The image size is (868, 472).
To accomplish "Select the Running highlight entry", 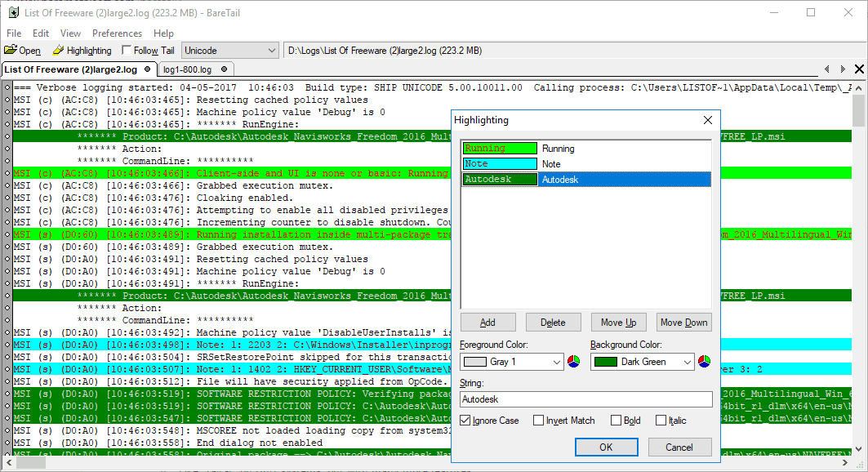I will click(586, 149).
